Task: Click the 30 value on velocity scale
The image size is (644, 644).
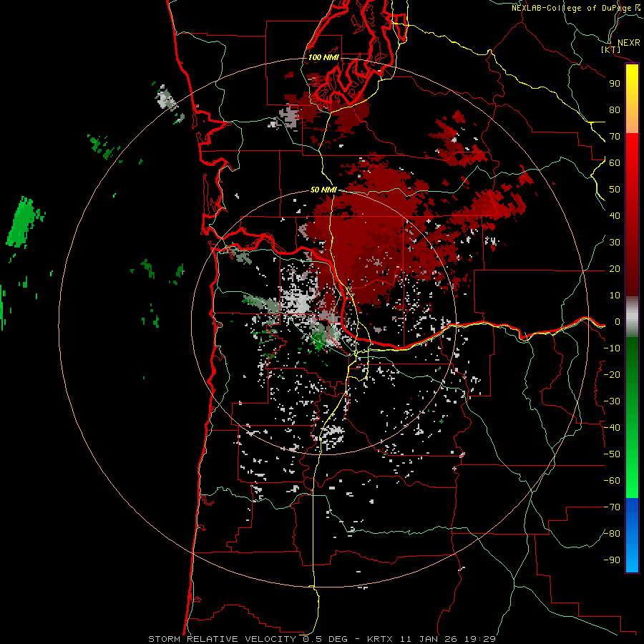Action: tap(615, 243)
